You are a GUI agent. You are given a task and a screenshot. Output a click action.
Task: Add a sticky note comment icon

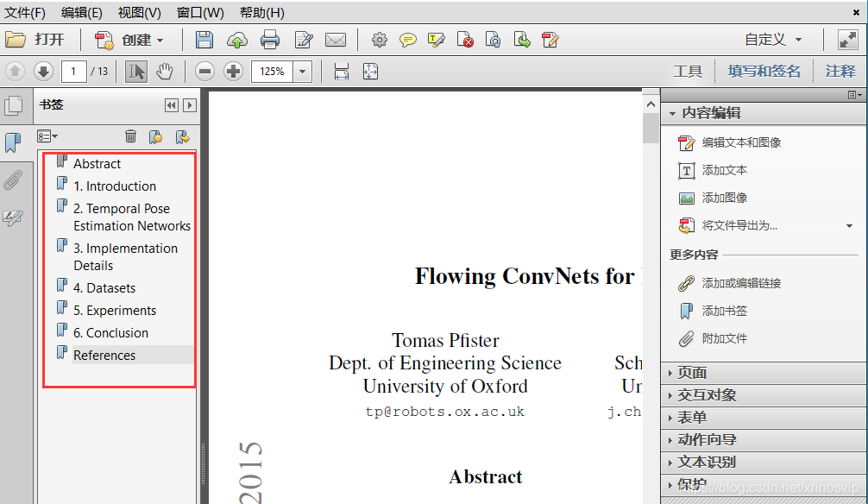pyautogui.click(x=408, y=40)
